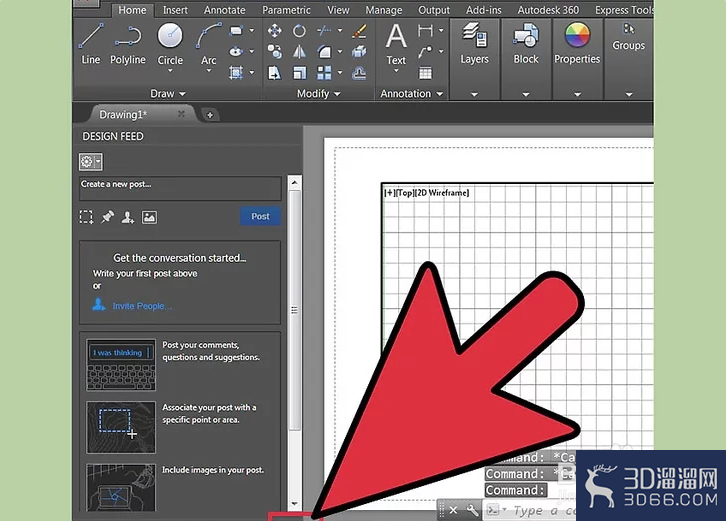Select the Linear dimension tool

click(x=425, y=31)
